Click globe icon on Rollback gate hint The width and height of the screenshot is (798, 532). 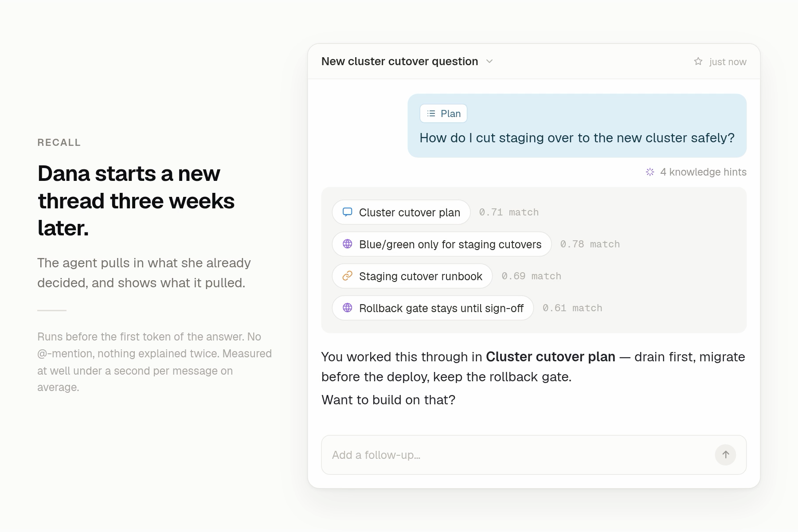point(348,308)
